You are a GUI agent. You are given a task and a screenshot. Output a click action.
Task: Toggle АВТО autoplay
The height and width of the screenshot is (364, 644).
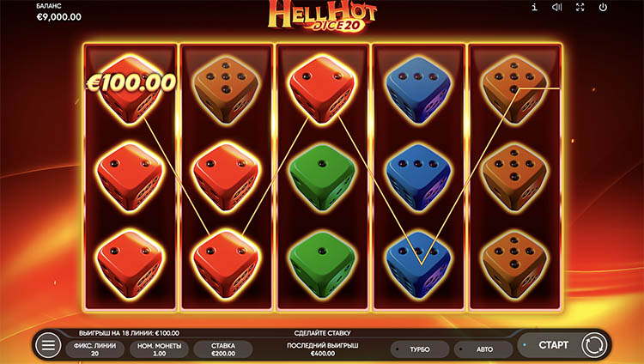(483, 349)
